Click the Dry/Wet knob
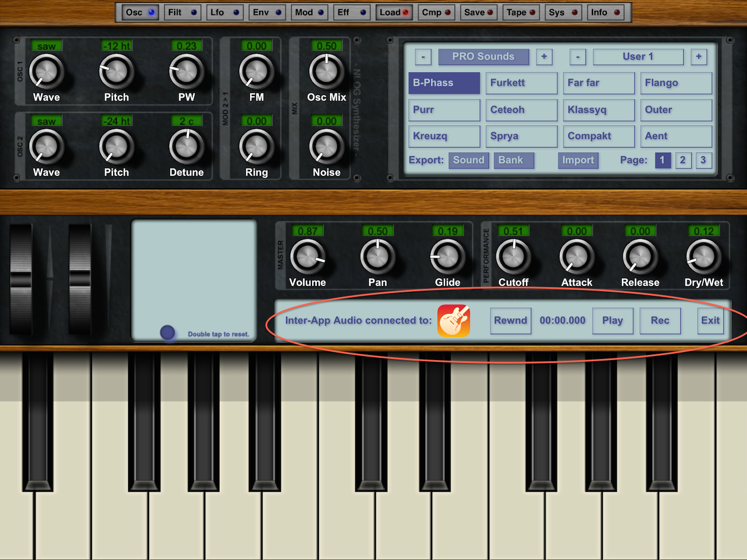This screenshot has width=747, height=560. pyautogui.click(x=703, y=257)
